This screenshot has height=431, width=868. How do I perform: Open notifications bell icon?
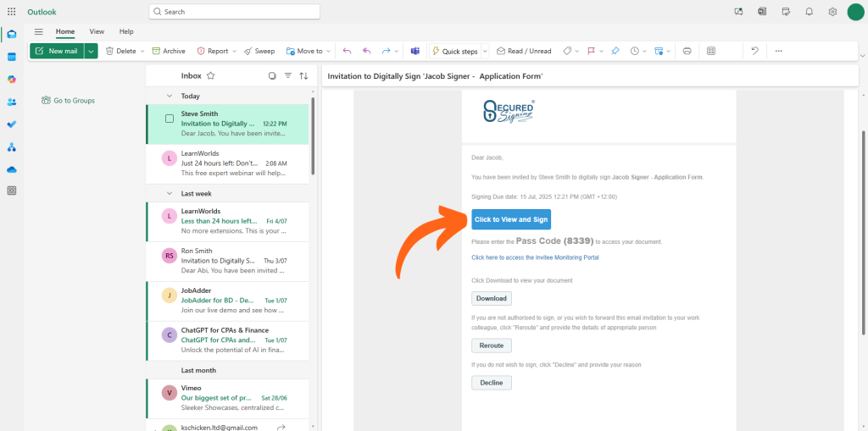click(x=810, y=12)
